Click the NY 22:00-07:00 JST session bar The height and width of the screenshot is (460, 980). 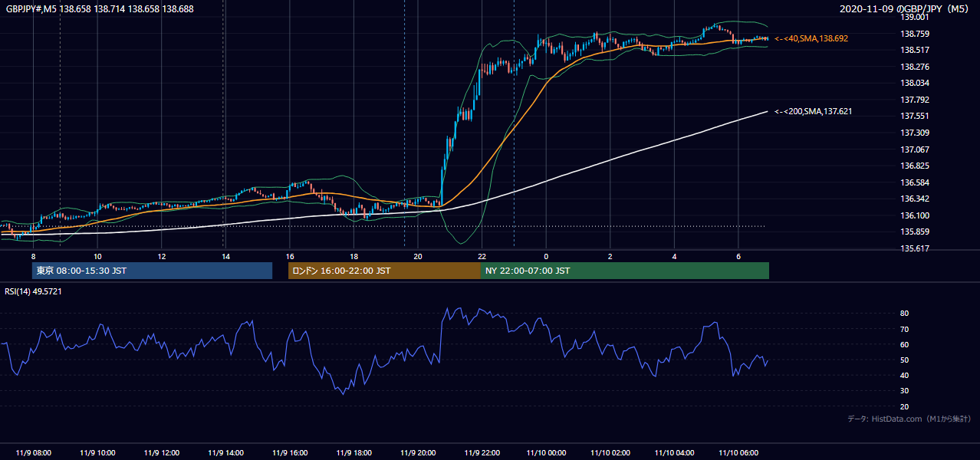(624, 271)
